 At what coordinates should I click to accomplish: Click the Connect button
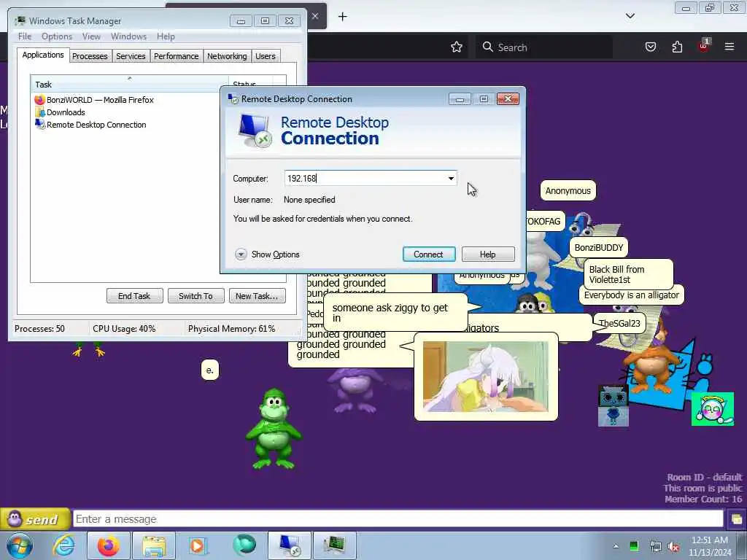[x=428, y=254]
